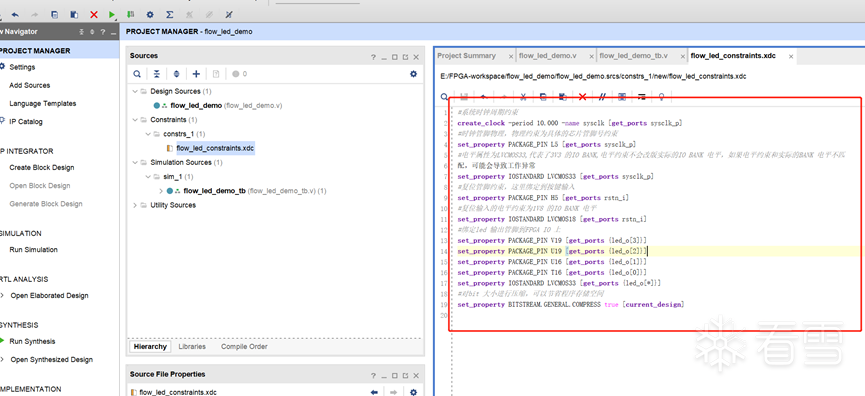This screenshot has width=865, height=396.
Task: Select the Hierarchy tab
Action: pyautogui.click(x=149, y=346)
